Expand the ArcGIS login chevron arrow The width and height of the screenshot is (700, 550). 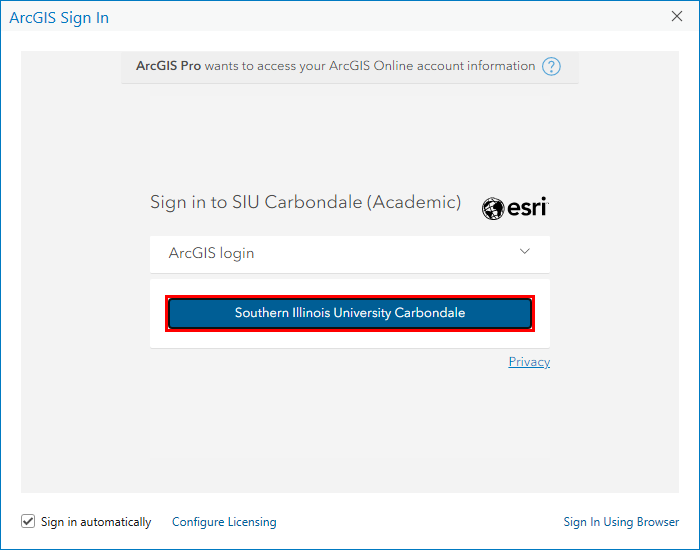click(x=525, y=252)
